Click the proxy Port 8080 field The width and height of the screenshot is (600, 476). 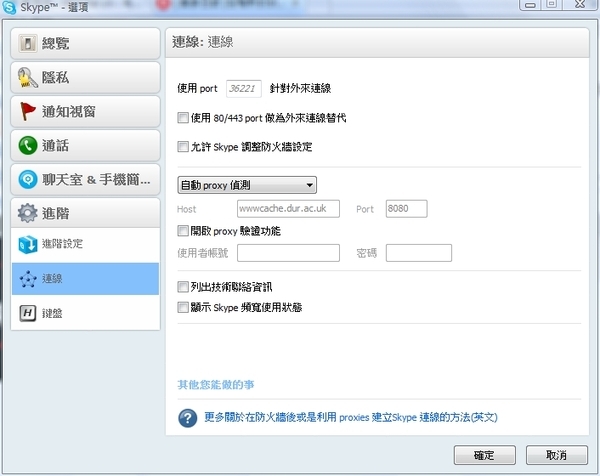406,209
